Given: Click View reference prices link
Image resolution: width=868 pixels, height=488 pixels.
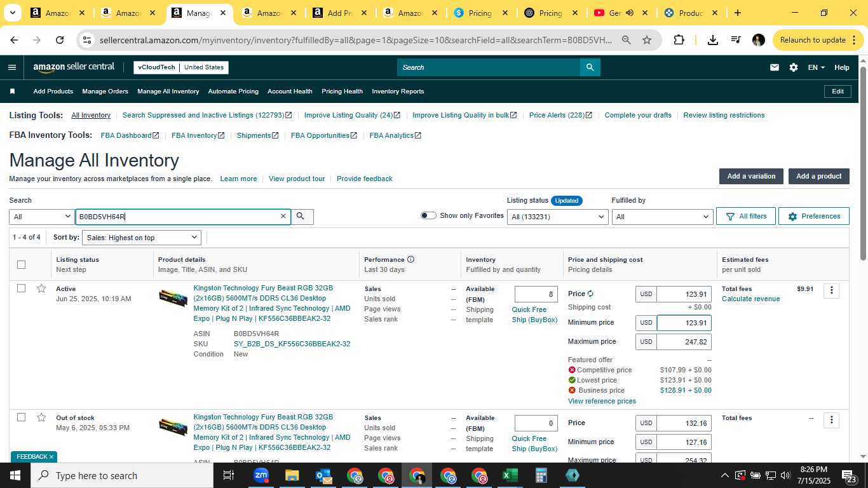Looking at the screenshot, I should (x=602, y=401).
